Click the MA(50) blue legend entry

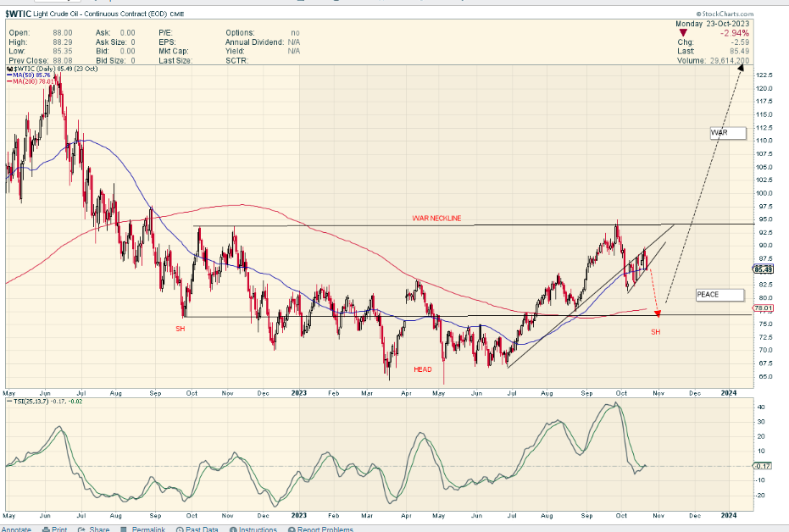(31, 75)
